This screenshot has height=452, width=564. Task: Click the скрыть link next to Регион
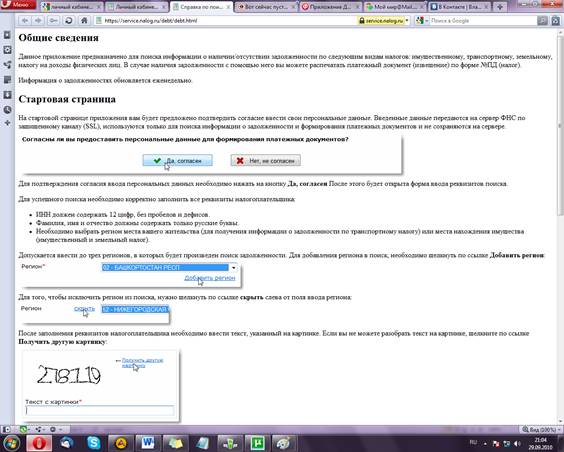(x=84, y=309)
